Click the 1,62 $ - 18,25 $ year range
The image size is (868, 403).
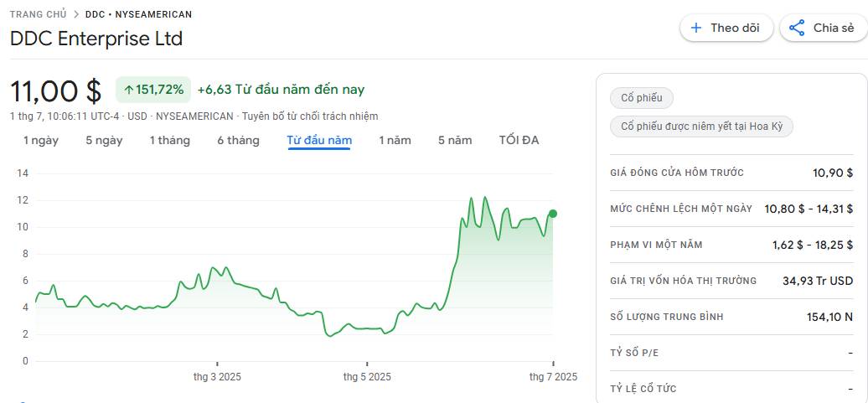(x=813, y=245)
